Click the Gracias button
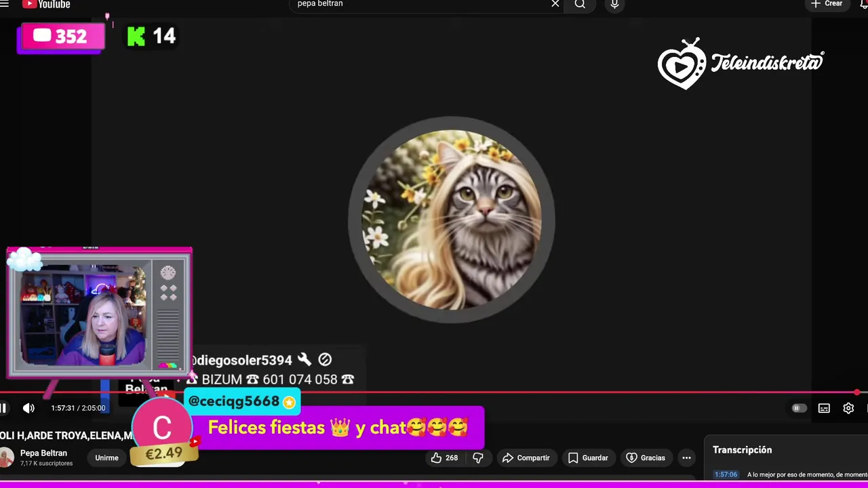 [646, 458]
